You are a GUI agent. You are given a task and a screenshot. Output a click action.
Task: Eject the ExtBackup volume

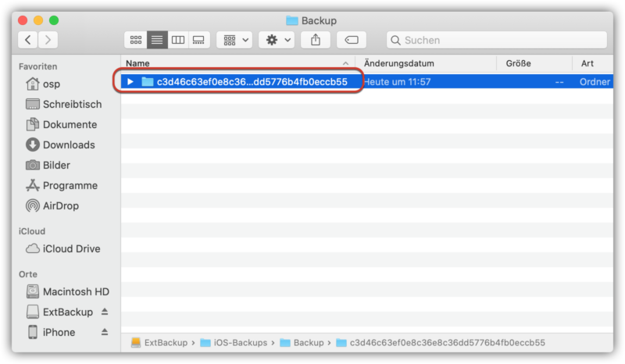pyautogui.click(x=105, y=312)
